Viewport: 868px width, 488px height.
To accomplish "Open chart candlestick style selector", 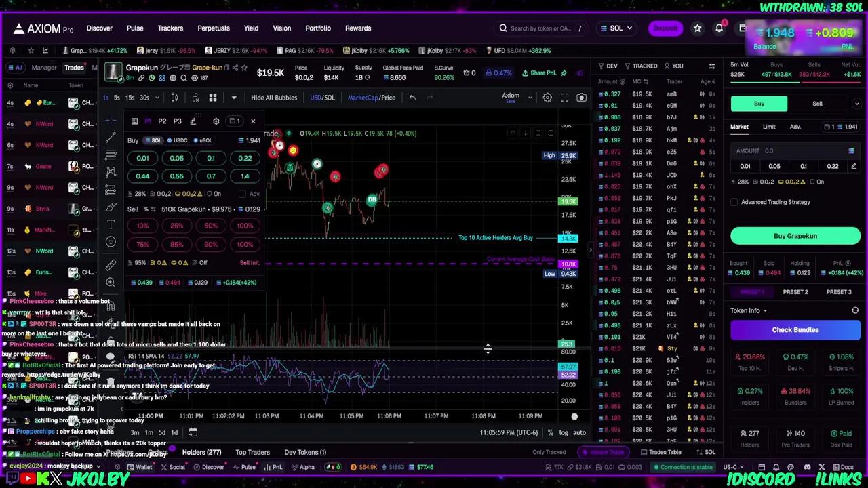I will [174, 98].
